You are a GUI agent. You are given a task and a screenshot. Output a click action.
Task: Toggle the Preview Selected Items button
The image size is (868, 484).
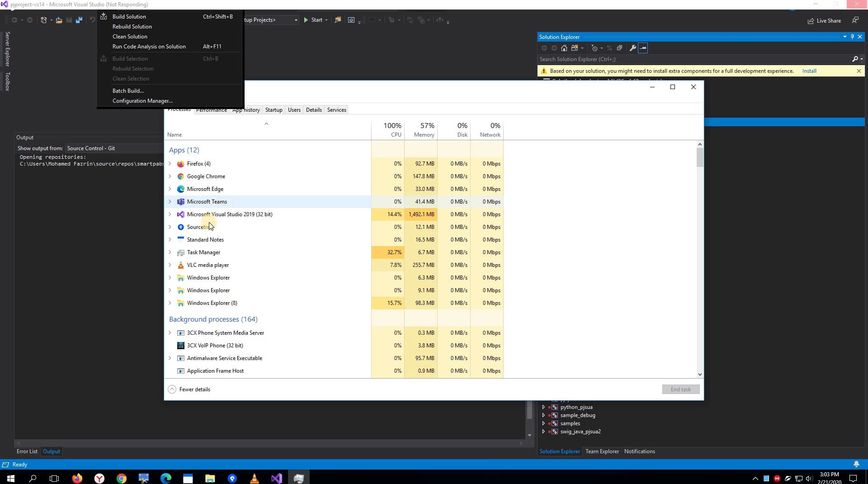click(643, 48)
